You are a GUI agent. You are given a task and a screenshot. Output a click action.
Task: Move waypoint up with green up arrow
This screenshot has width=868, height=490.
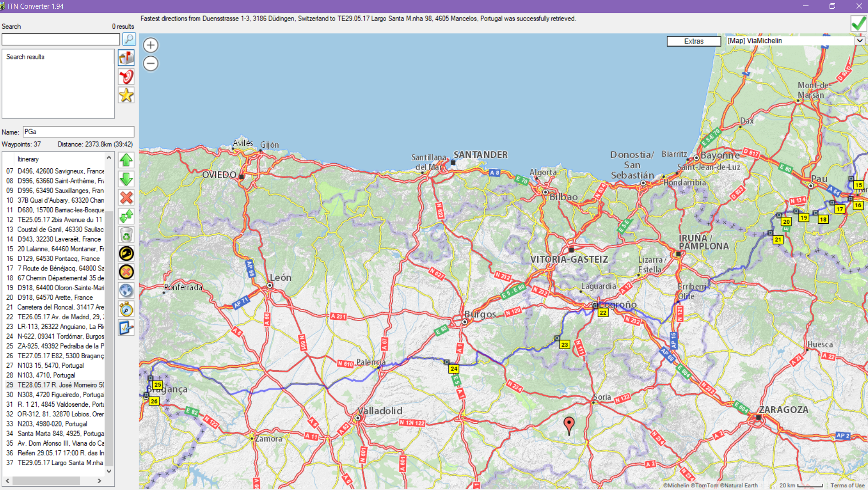(x=126, y=160)
